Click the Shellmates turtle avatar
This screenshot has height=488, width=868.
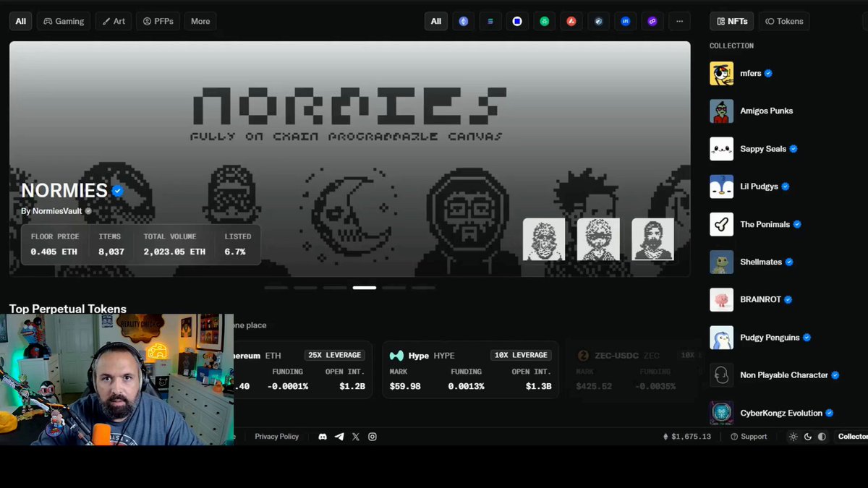[721, 262]
